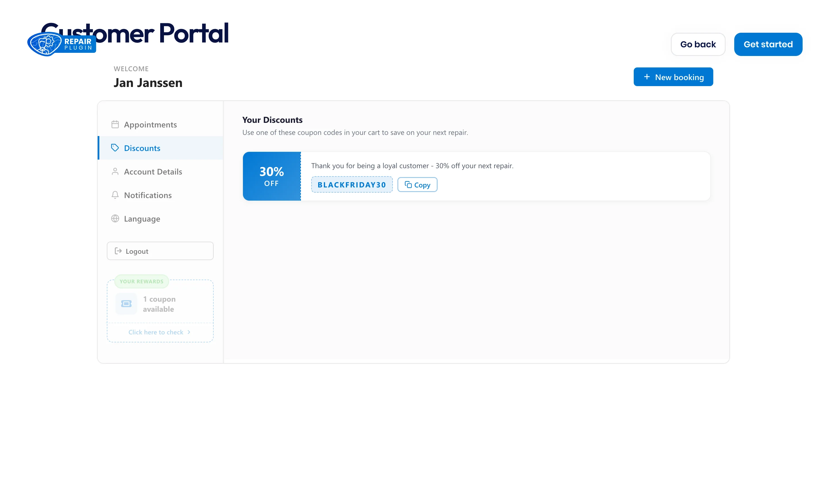Click the Get started button
The height and width of the screenshot is (504, 827).
768,44
